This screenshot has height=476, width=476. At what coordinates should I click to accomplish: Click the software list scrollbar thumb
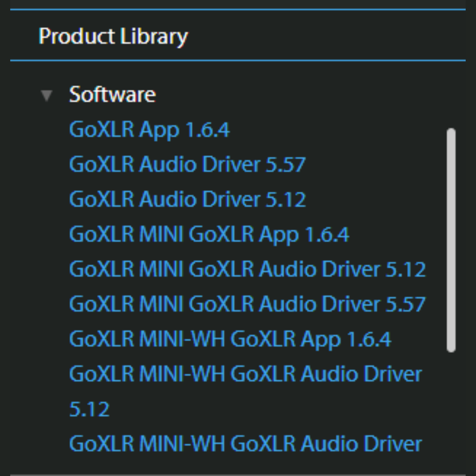[451, 240]
